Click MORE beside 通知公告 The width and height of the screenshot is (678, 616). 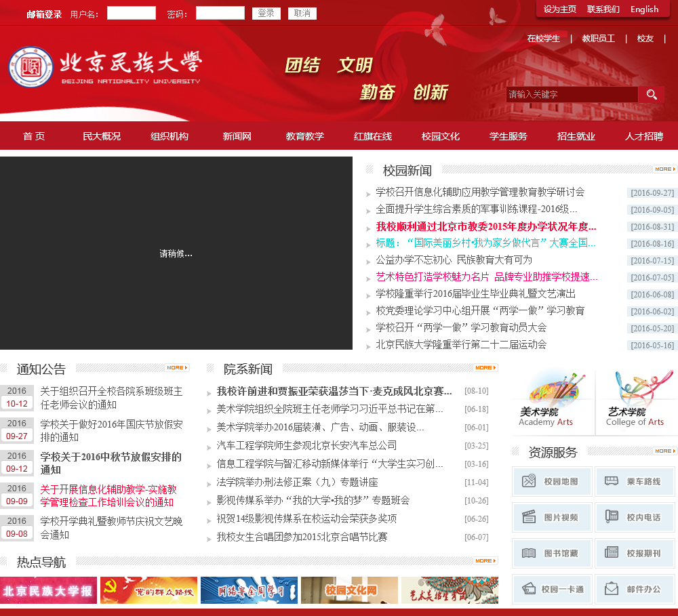[177, 367]
